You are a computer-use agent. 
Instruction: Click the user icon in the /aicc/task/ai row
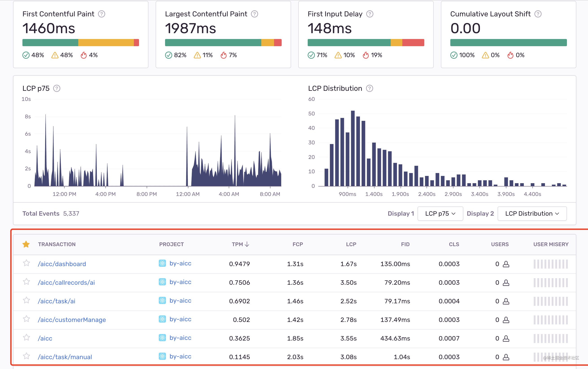[506, 301]
